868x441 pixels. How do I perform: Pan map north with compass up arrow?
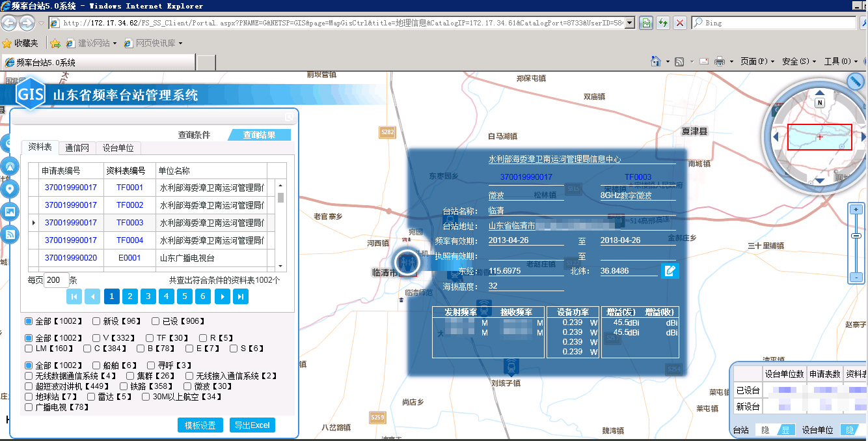pyautogui.click(x=820, y=93)
